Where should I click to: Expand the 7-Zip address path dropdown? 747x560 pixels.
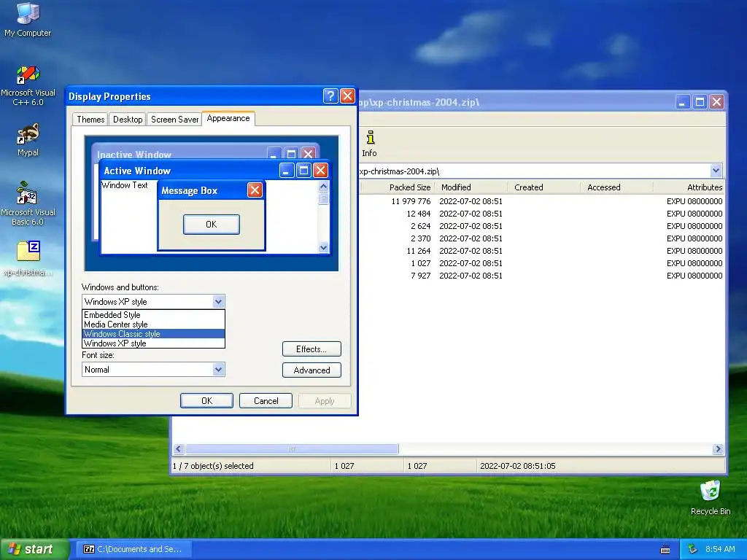pyautogui.click(x=716, y=171)
